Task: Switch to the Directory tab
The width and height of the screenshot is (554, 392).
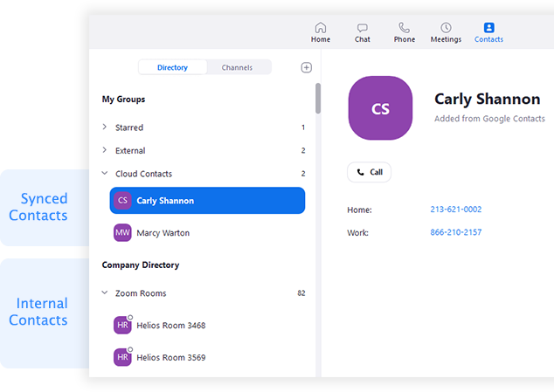Action: click(x=172, y=67)
